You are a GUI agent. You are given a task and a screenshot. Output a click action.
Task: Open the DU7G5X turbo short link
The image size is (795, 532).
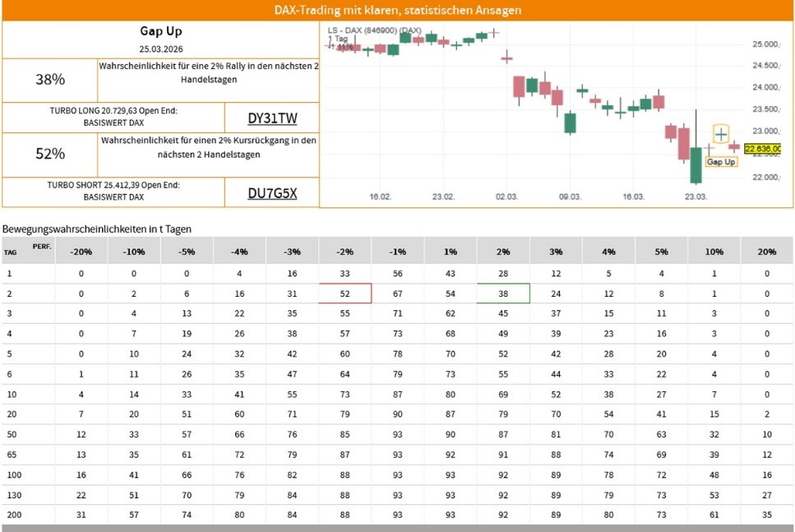pos(272,193)
